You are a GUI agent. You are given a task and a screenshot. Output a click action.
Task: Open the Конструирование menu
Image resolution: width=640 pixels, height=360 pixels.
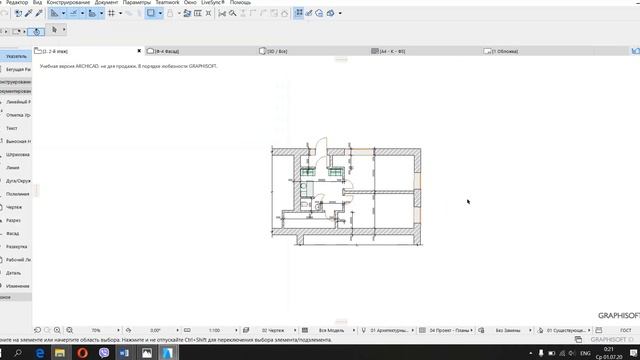(68, 2)
